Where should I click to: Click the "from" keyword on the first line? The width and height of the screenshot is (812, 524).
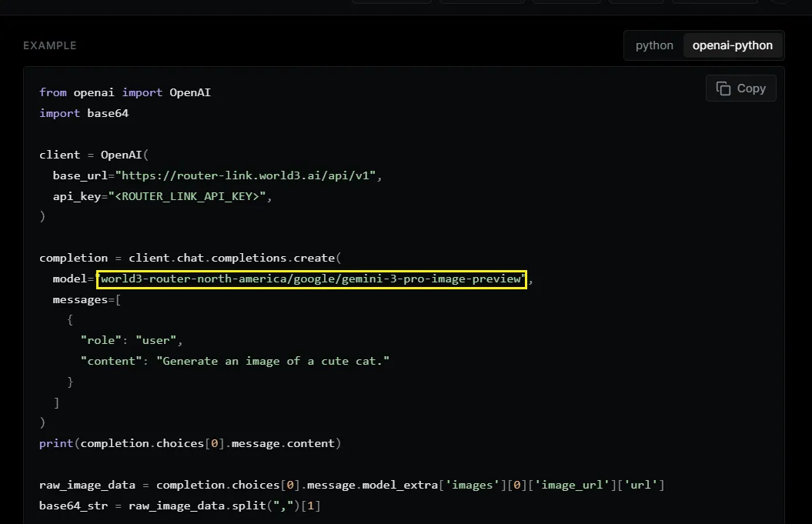coord(53,92)
